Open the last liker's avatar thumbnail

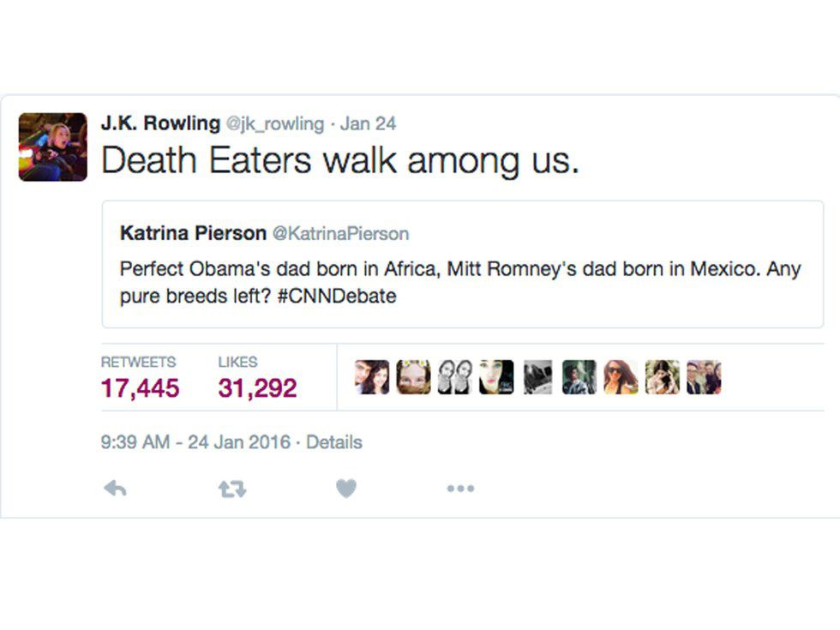(x=704, y=377)
